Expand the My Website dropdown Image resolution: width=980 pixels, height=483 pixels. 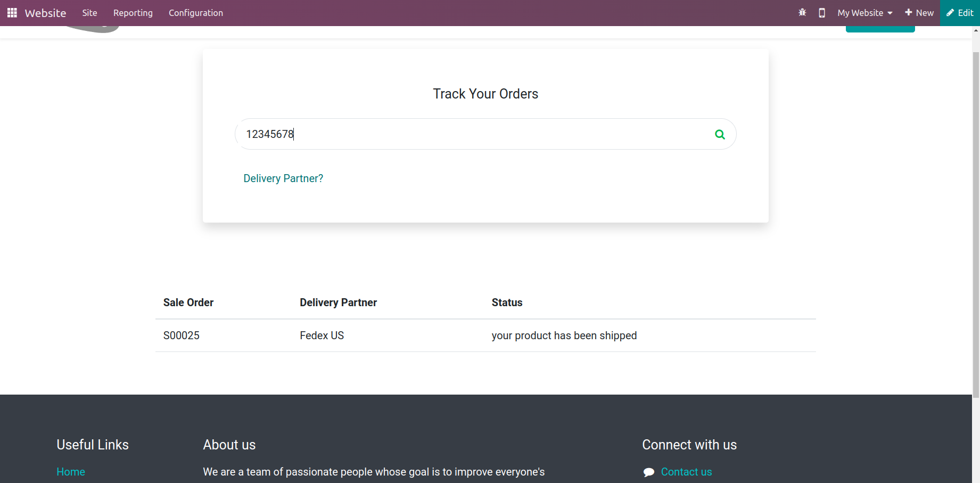click(x=864, y=13)
